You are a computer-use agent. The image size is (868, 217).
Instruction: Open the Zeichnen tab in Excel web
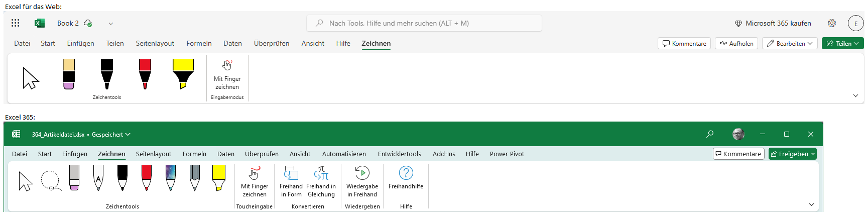(x=376, y=43)
